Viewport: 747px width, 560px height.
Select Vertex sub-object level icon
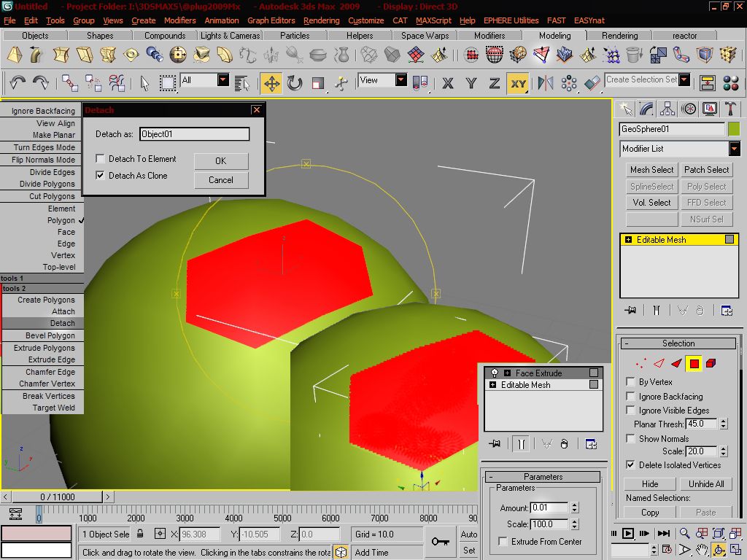coord(642,363)
